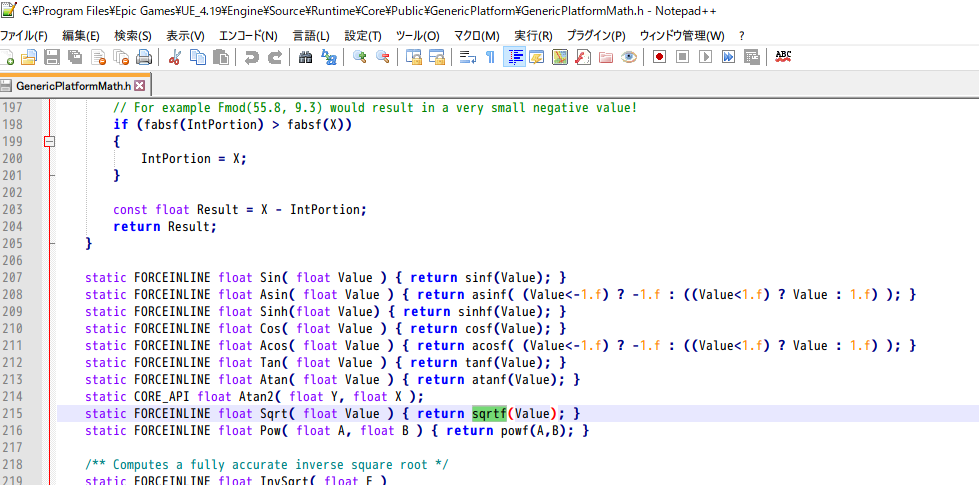Click the save recorded macro icon
Screen dimensions: 979x485
752,57
